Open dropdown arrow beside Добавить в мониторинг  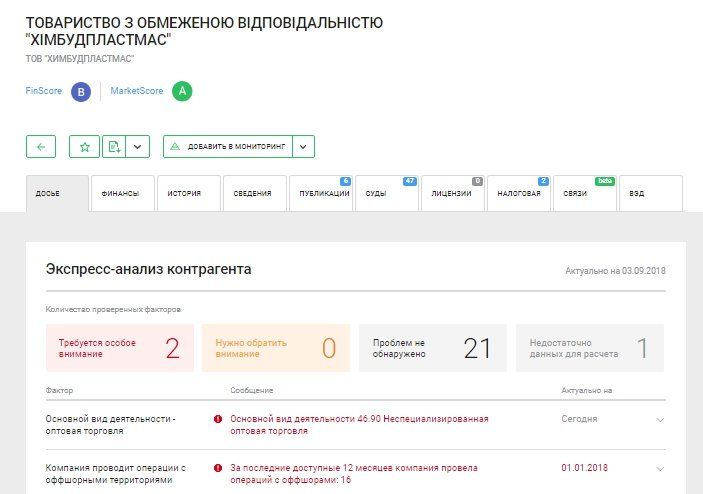tap(304, 147)
